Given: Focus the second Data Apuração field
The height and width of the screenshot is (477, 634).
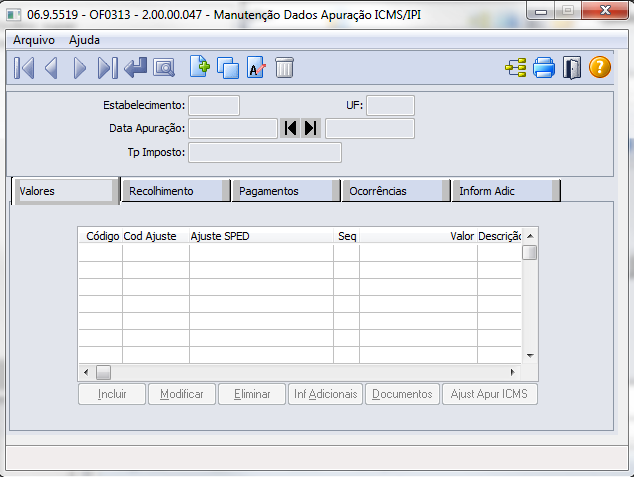Looking at the screenshot, I should point(370,129).
